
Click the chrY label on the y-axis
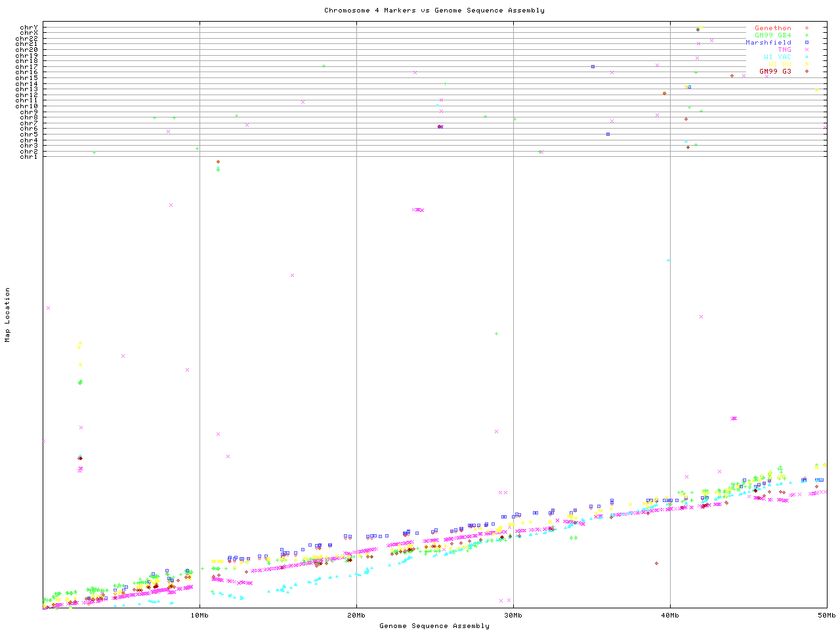(29, 27)
